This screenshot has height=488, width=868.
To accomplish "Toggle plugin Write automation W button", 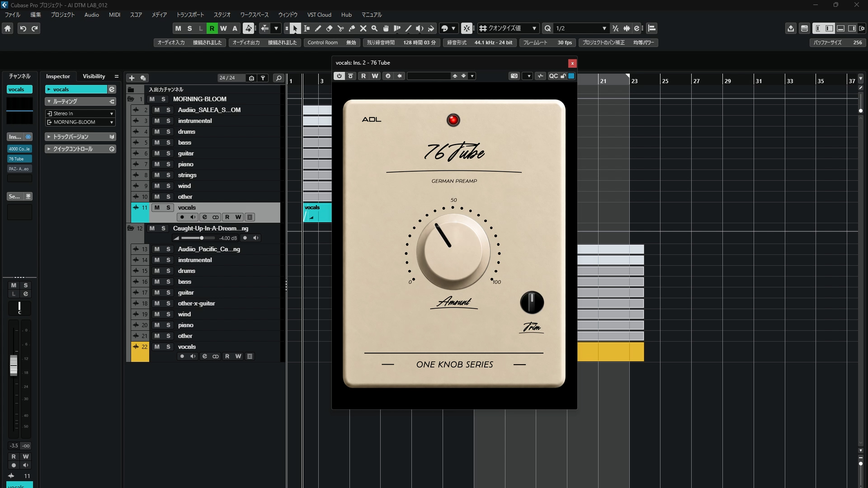I will click(375, 76).
